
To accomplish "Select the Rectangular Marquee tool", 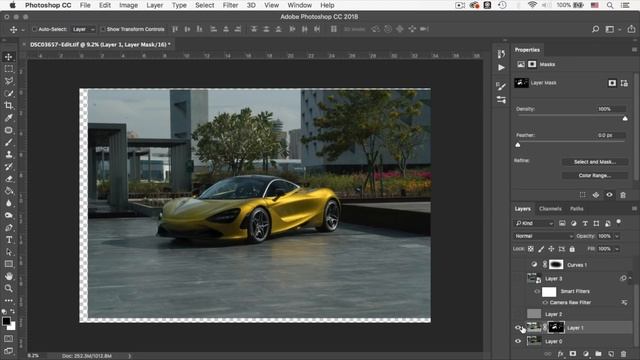I will 9,69.
